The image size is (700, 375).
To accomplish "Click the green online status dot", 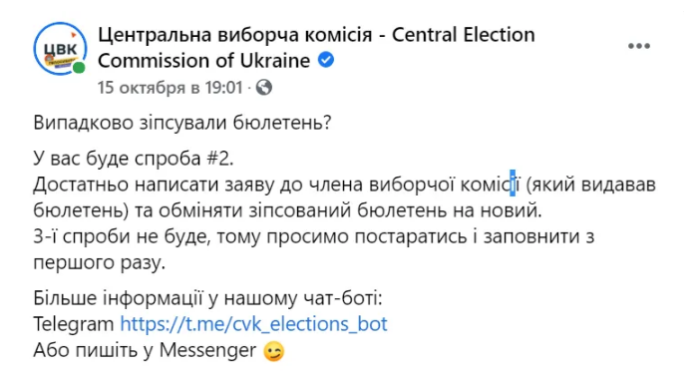I will (x=79, y=68).
